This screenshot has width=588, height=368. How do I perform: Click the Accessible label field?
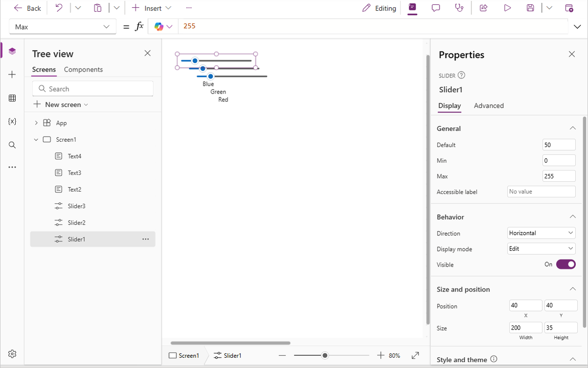coord(541,192)
